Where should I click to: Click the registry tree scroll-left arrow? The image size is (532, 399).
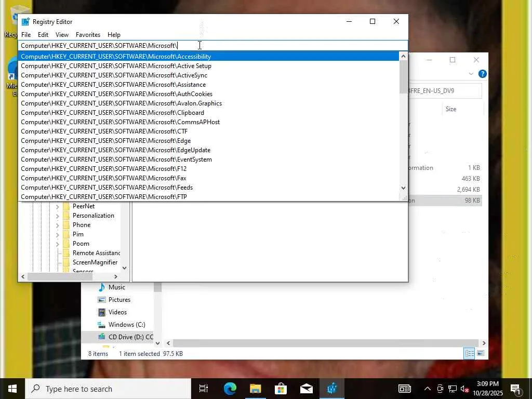pos(23,277)
